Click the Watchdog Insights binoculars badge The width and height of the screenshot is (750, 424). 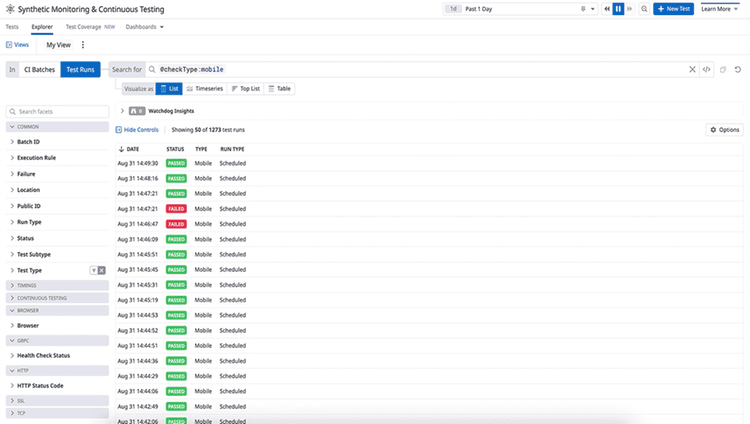[x=137, y=111]
